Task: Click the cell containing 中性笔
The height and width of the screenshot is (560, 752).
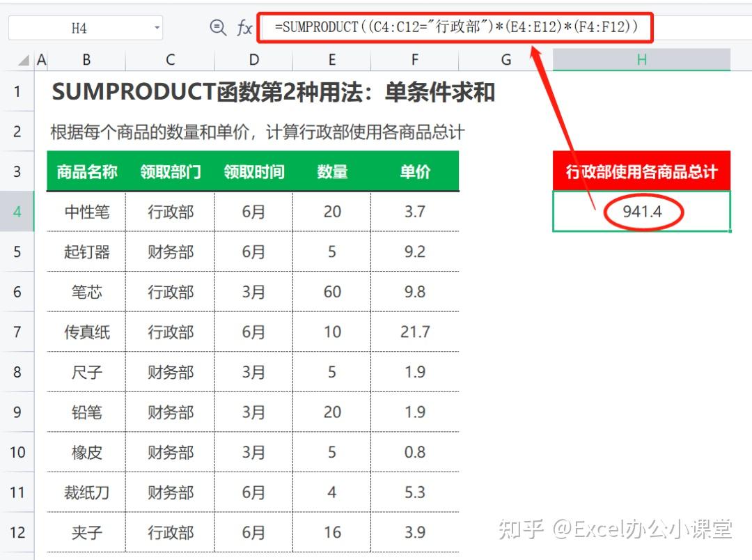Action: click(x=86, y=211)
